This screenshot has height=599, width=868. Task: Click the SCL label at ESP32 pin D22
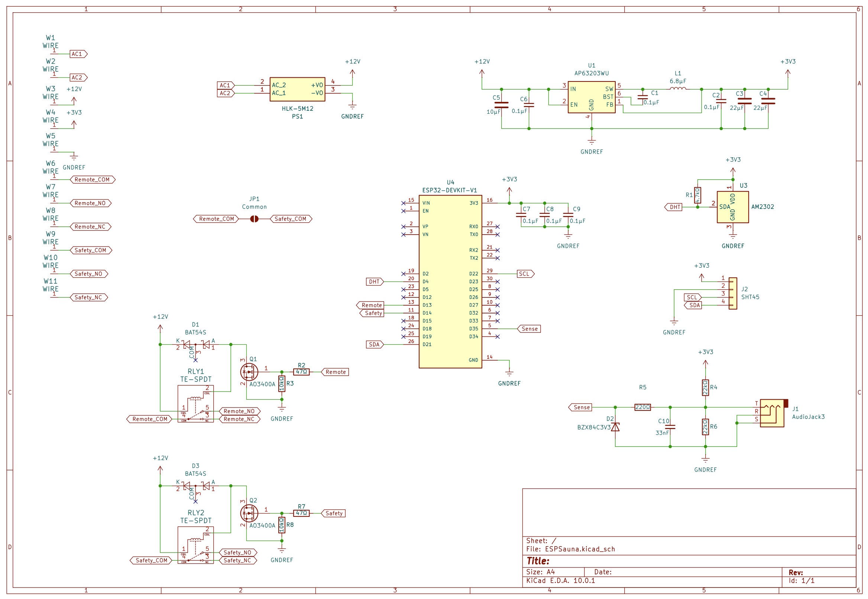click(526, 274)
